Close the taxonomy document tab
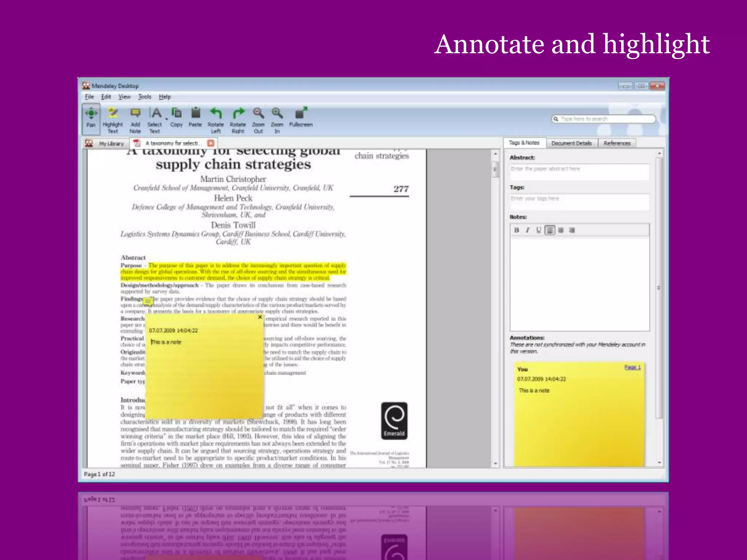747x560 pixels. (210, 143)
